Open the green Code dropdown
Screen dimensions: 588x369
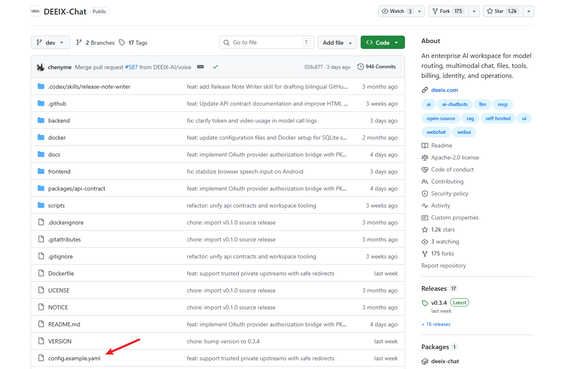(x=383, y=43)
